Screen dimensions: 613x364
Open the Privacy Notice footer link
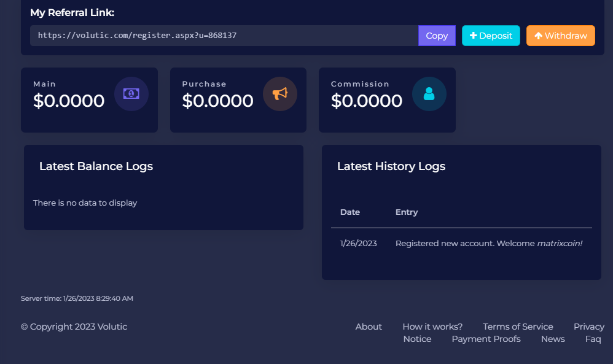click(x=588, y=327)
